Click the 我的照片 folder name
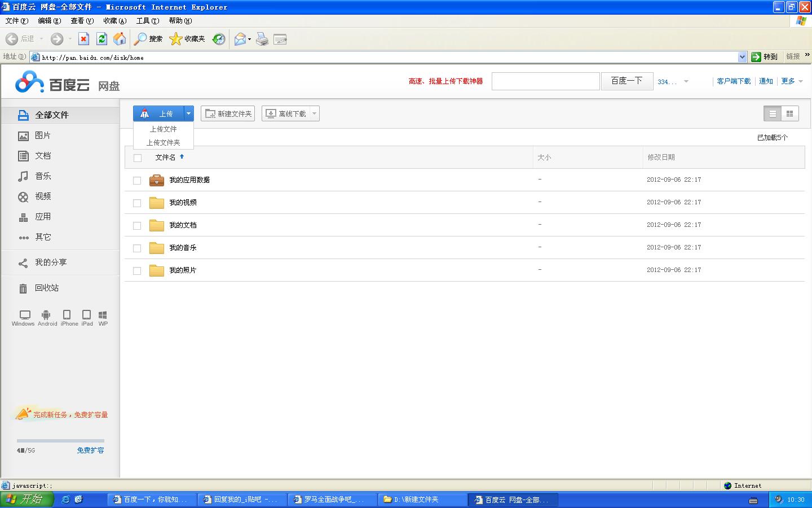 tap(183, 270)
